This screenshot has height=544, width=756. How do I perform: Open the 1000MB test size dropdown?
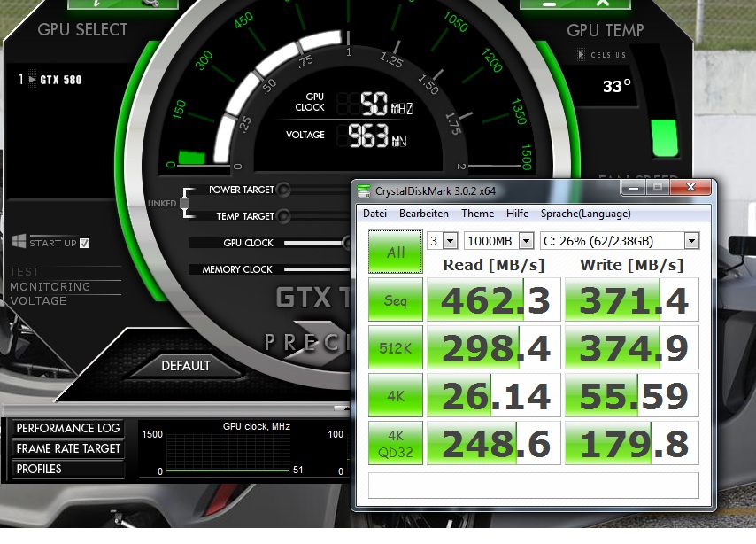click(526, 240)
